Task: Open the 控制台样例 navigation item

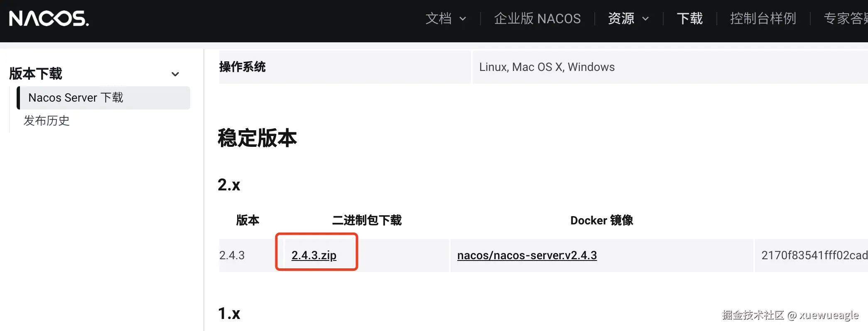Action: coord(763,19)
